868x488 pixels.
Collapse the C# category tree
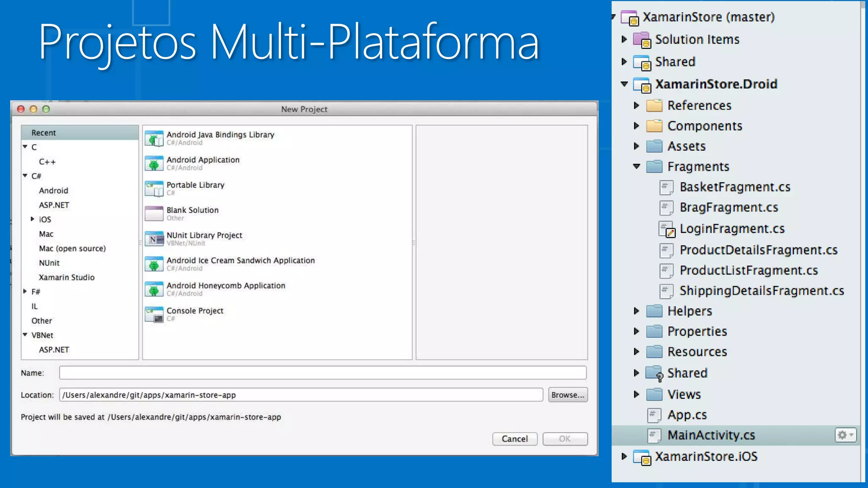click(x=25, y=175)
